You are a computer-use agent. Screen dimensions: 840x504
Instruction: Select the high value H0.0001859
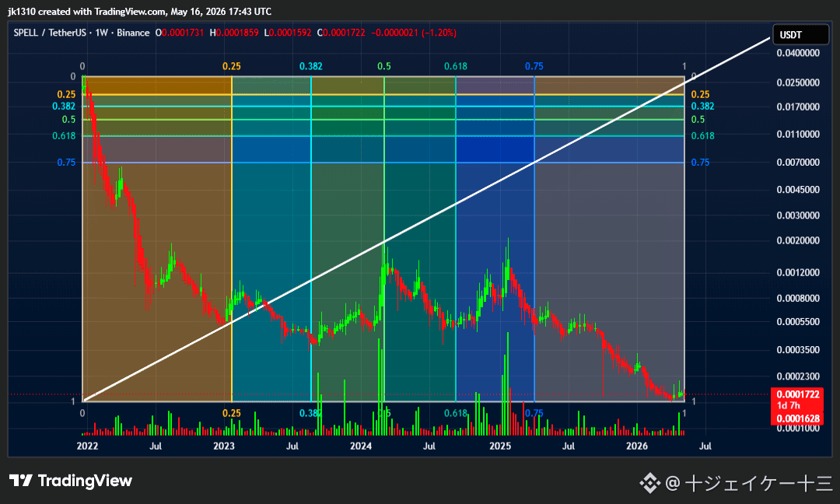(234, 33)
